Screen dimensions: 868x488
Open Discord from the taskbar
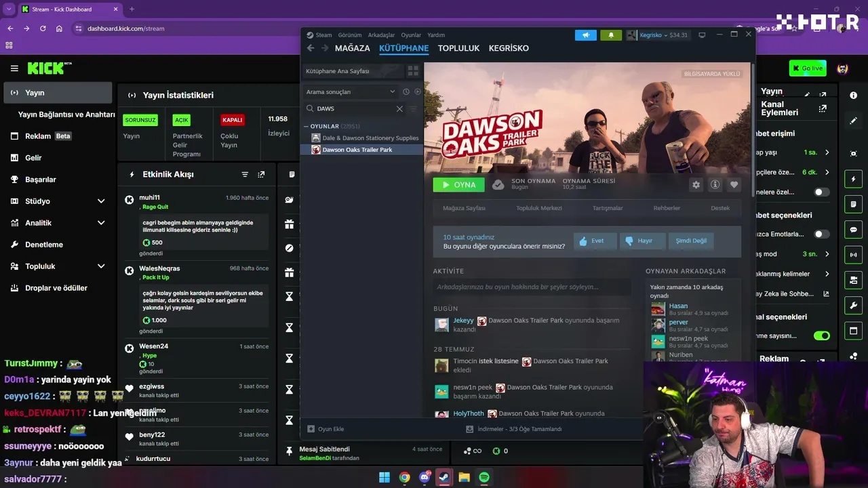point(425,477)
